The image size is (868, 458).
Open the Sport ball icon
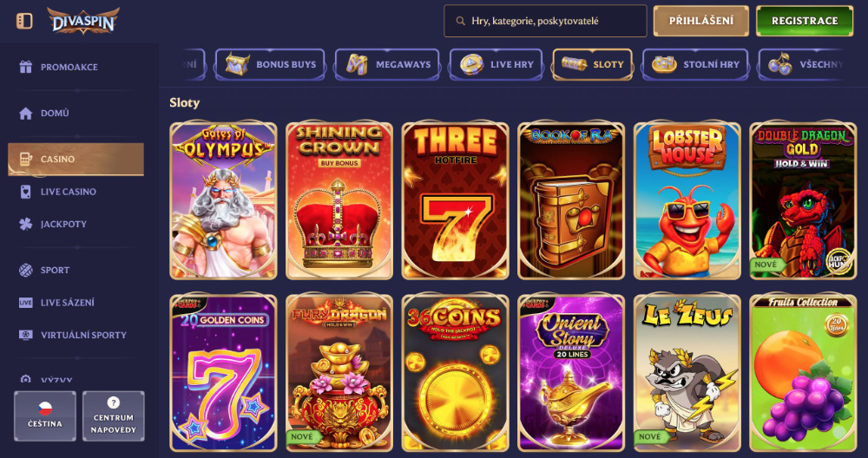point(25,271)
